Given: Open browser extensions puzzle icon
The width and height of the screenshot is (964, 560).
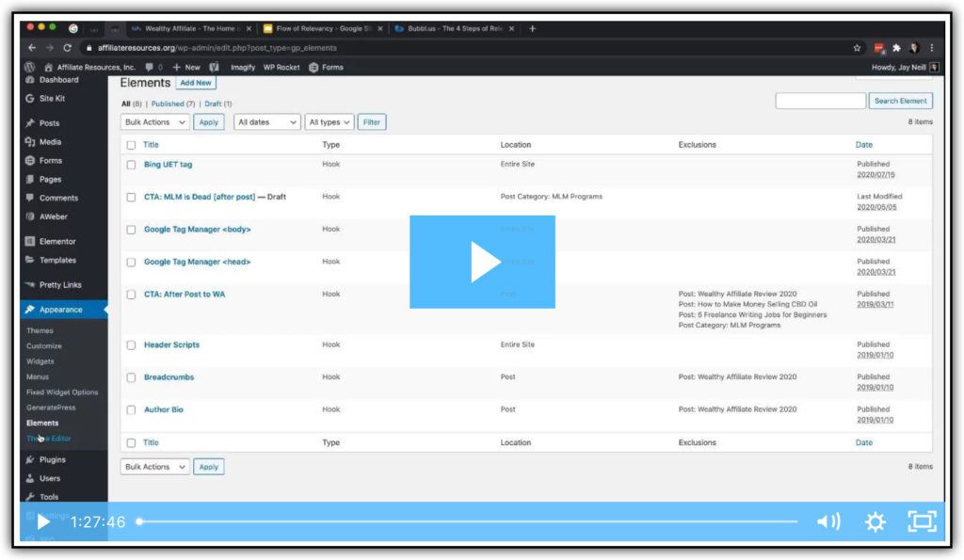Looking at the screenshot, I should 896,48.
